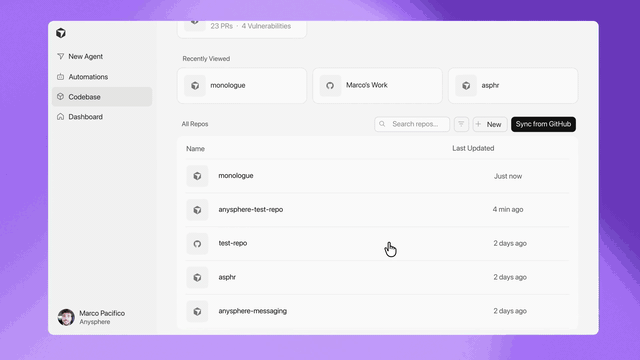Go to Automations in sidebar
The image size is (640, 360).
(102, 77)
